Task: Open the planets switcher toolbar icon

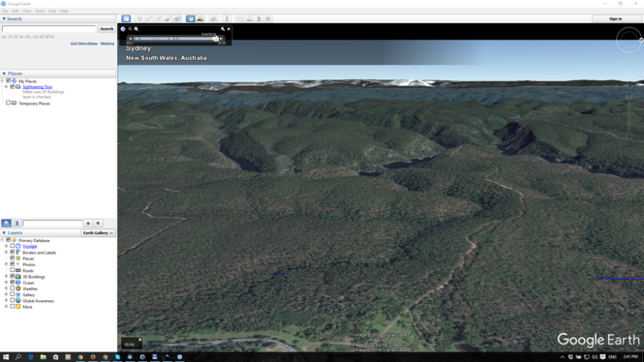Action: 214,19
